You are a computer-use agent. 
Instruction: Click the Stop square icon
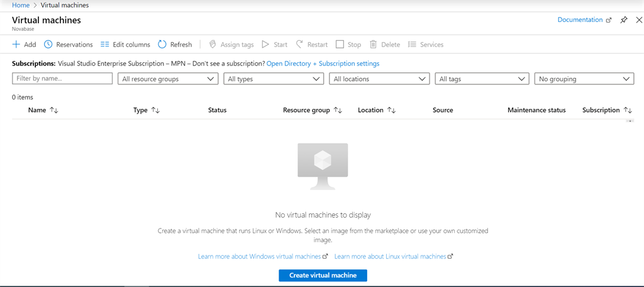pos(340,45)
